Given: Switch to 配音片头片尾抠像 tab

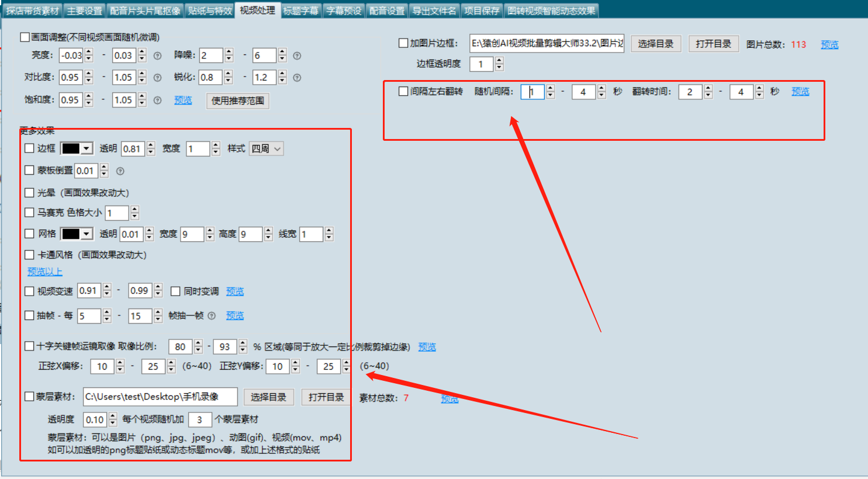Looking at the screenshot, I should pyautogui.click(x=145, y=11).
